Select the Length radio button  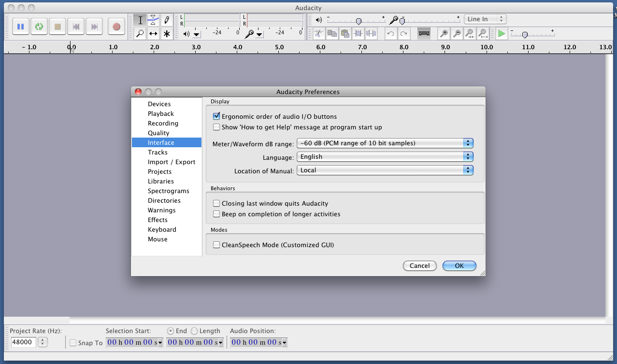click(x=194, y=331)
